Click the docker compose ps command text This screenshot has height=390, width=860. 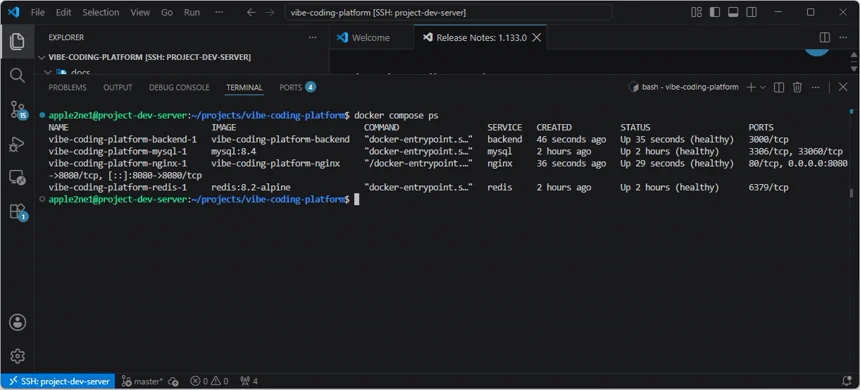(396, 116)
